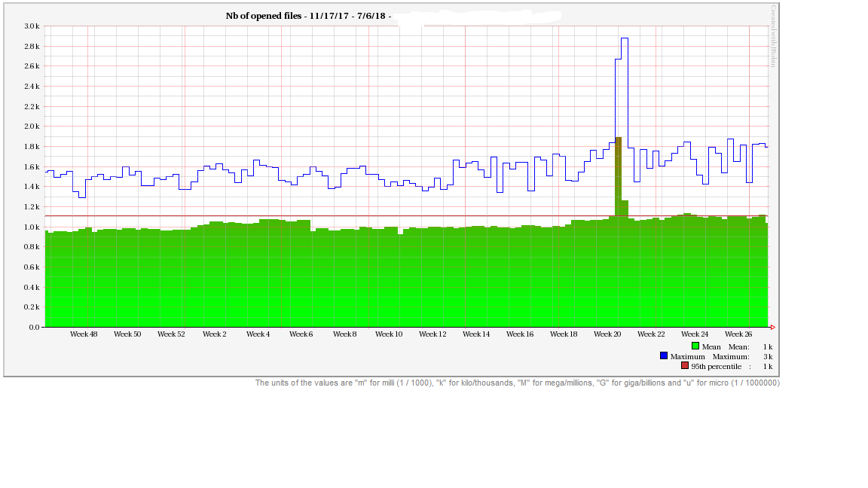Click the 'Mean: 1 k' legend value
The width and height of the screenshot is (868, 488).
(750, 346)
